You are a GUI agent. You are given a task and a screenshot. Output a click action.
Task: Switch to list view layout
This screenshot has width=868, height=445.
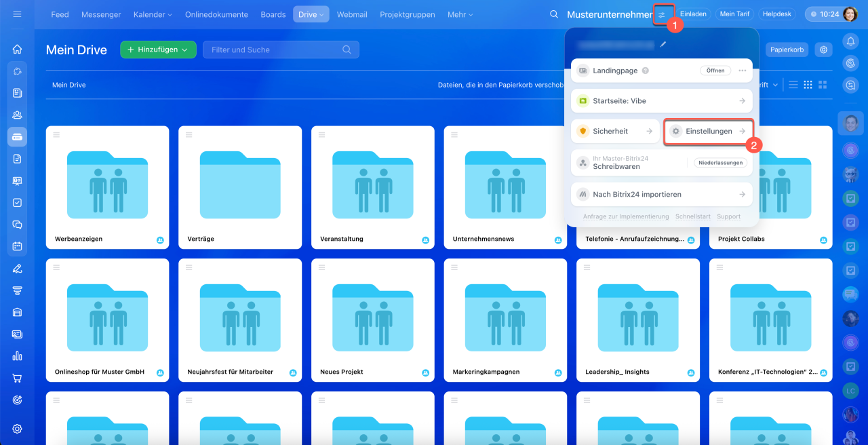(x=793, y=85)
